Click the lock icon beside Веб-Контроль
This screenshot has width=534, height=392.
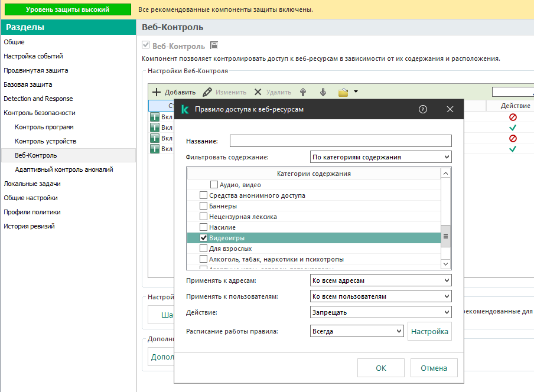click(214, 45)
